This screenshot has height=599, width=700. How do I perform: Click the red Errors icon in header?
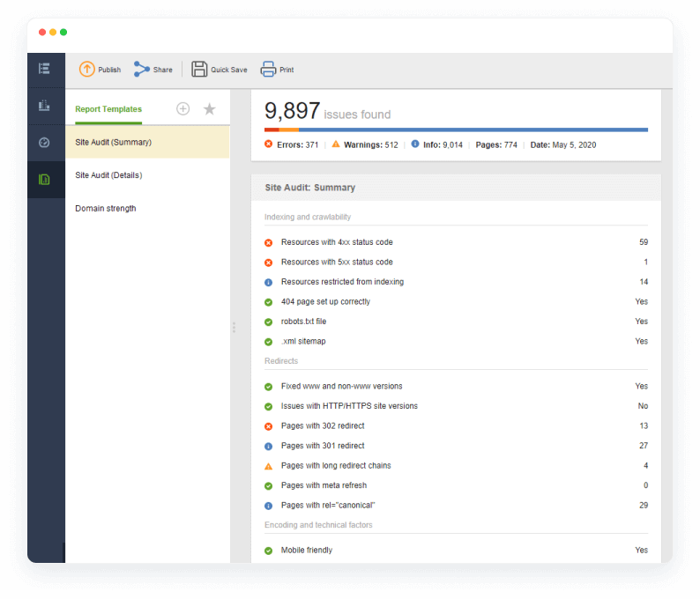point(268,144)
